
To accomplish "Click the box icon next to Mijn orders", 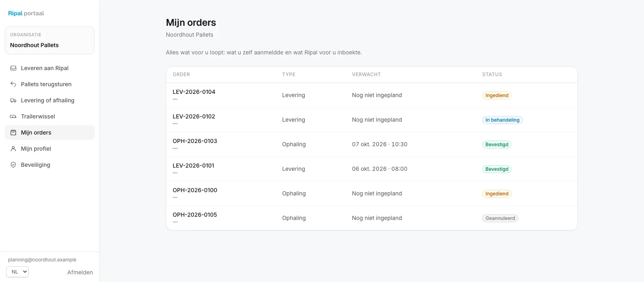I will click(x=13, y=133).
